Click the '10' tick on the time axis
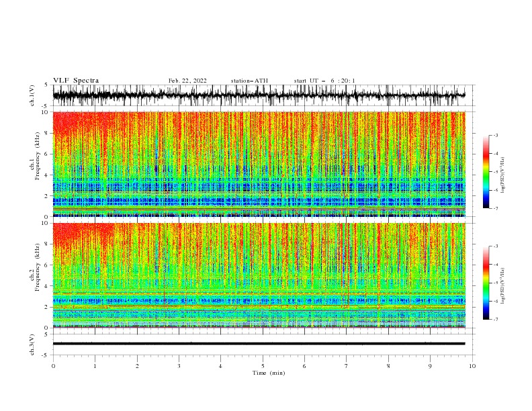 click(x=472, y=366)
